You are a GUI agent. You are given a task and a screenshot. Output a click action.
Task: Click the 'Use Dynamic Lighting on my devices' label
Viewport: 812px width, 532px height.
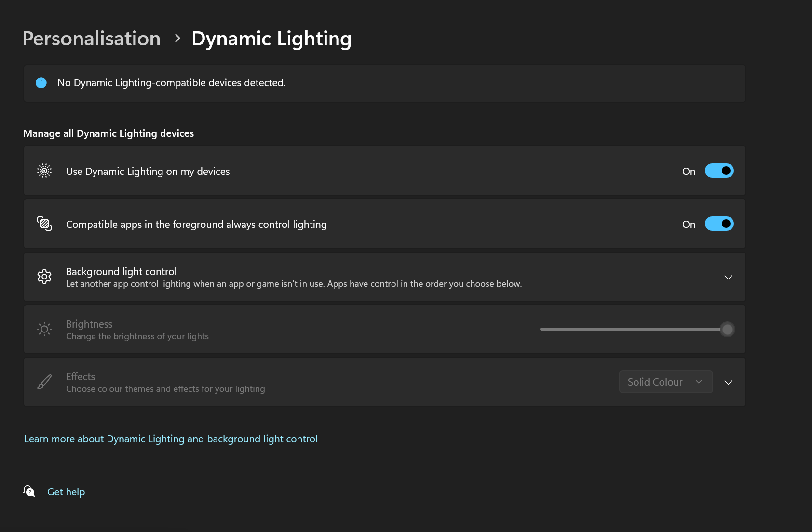[x=148, y=172]
